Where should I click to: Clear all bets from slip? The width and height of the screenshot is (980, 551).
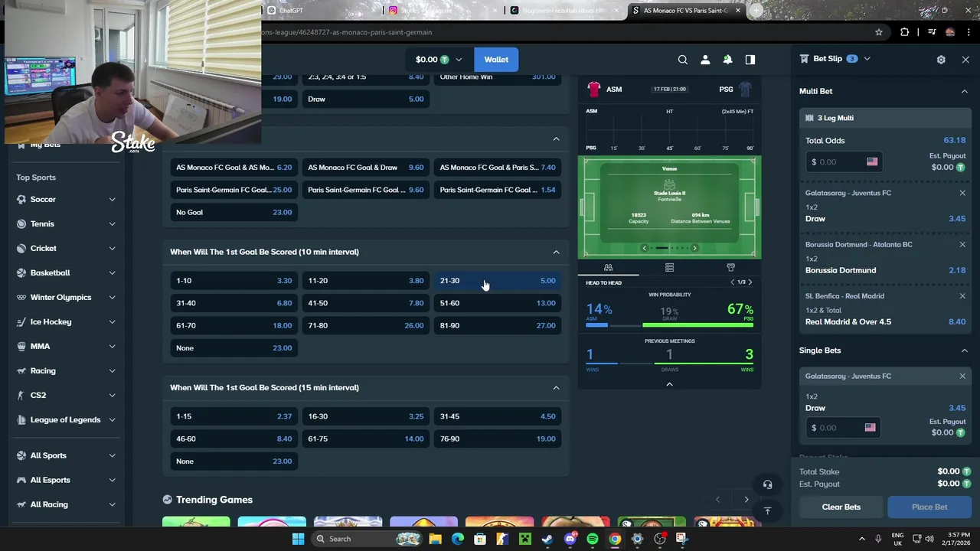tap(841, 507)
